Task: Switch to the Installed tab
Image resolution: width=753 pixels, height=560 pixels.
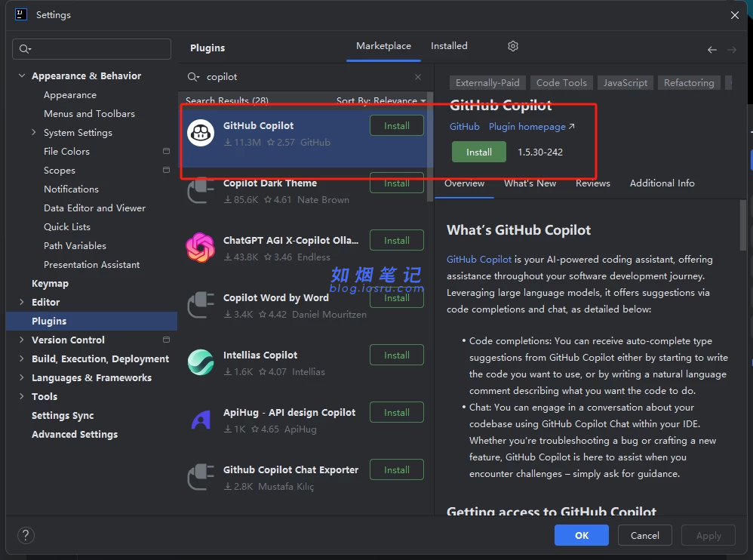Action: coord(448,46)
